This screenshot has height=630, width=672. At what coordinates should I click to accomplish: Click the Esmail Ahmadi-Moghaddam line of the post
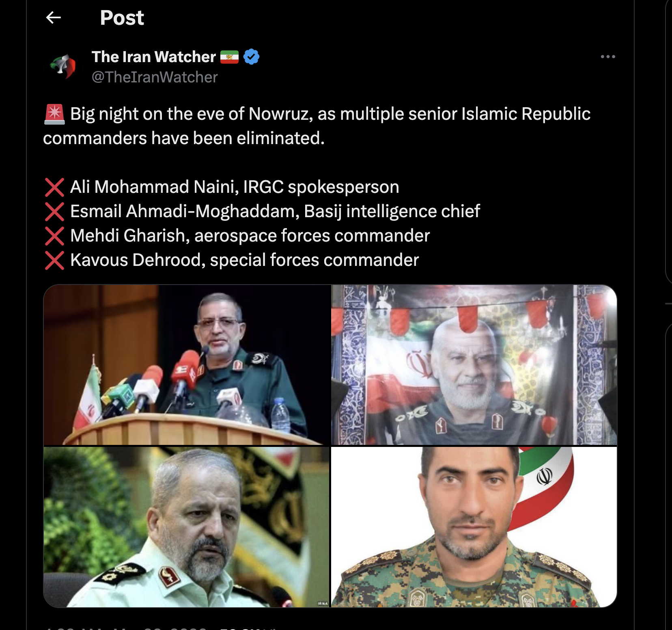275,211
